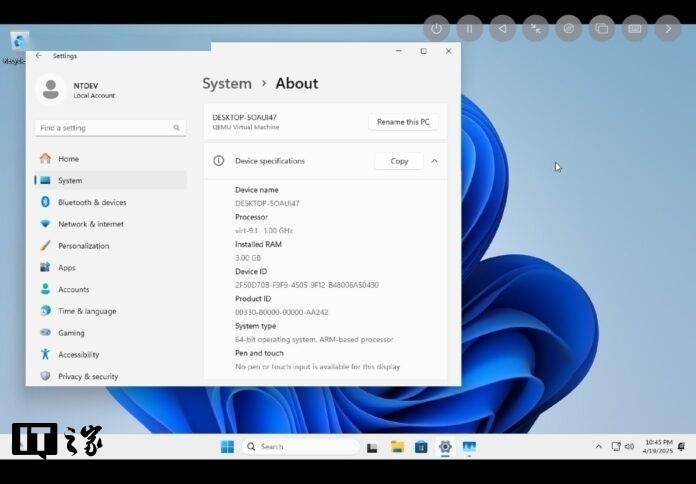The height and width of the screenshot is (484, 696).
Task: Click the DESKTOP-5OAUI47 device name value
Action: (x=267, y=203)
